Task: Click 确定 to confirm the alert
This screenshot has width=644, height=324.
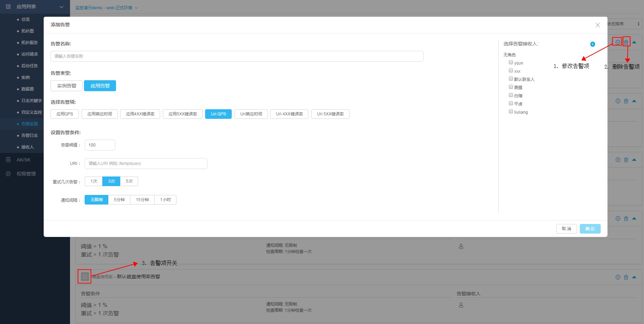Action: pyautogui.click(x=590, y=229)
